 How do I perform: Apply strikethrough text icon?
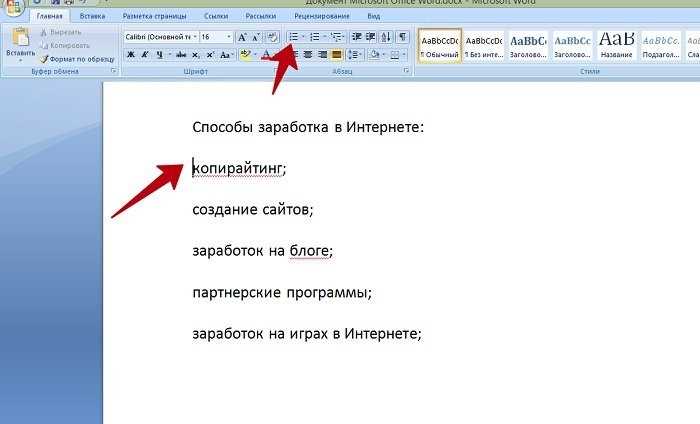coord(181,55)
